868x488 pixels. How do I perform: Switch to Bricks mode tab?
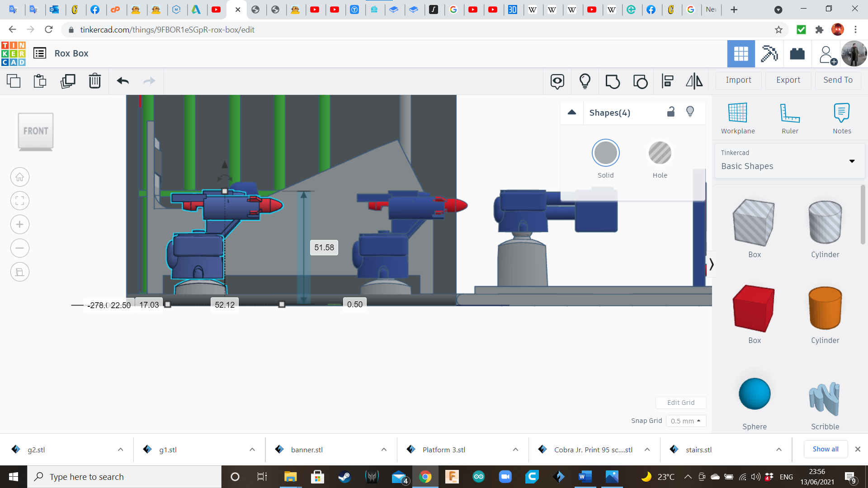(797, 54)
